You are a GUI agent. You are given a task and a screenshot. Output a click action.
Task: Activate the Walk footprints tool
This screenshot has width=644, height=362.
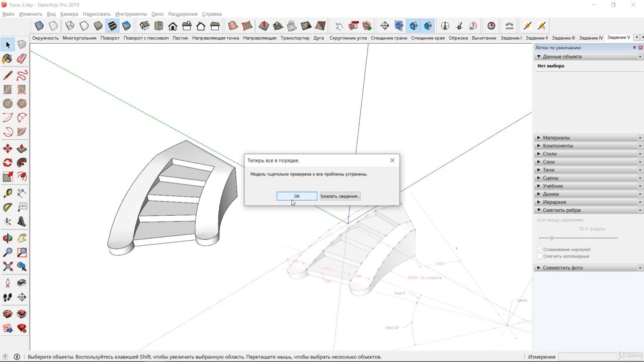coord(8,297)
